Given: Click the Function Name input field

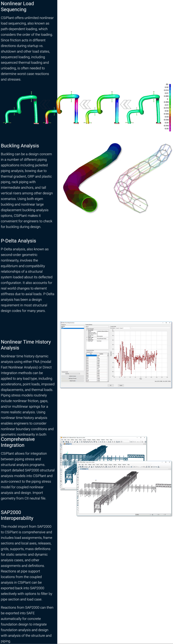Looking at the screenshot, I should 97,327.
